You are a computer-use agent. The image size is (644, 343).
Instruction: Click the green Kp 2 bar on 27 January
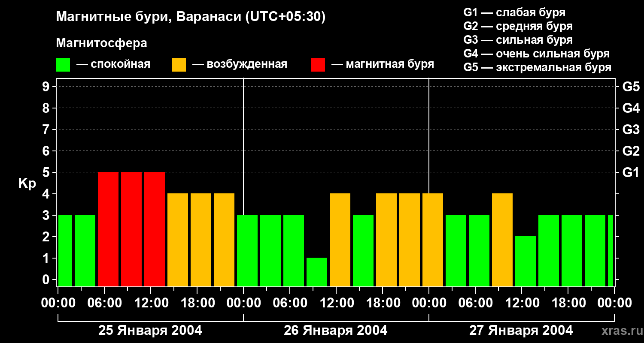tap(526, 261)
